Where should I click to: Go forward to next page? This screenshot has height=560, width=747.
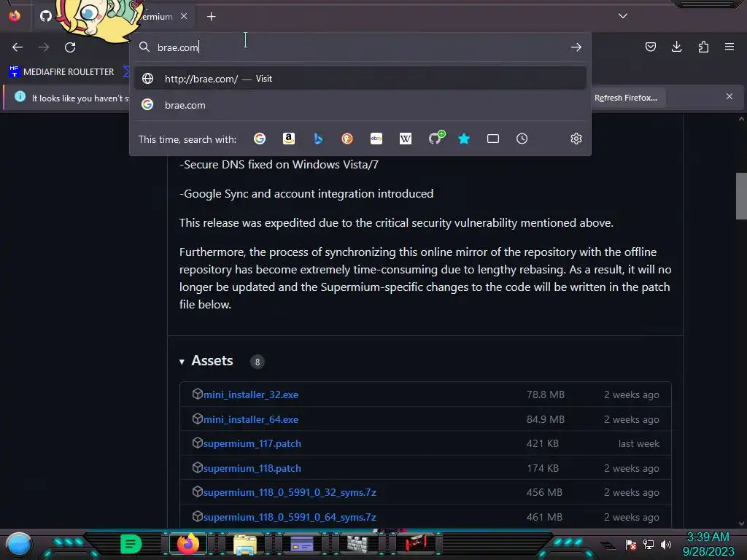[x=44, y=47]
